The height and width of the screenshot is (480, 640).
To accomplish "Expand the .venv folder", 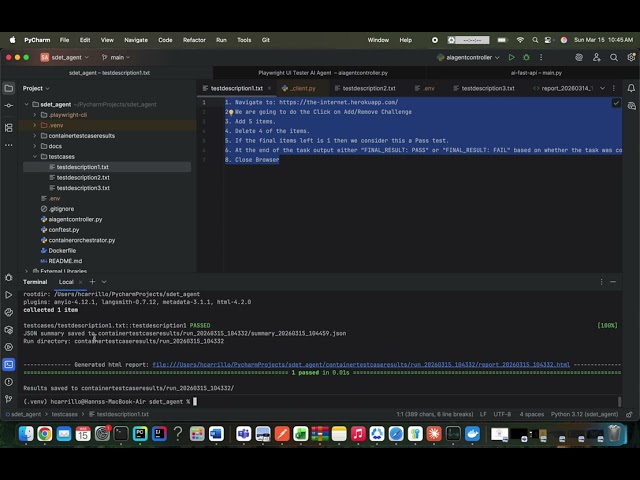I will (x=35, y=125).
